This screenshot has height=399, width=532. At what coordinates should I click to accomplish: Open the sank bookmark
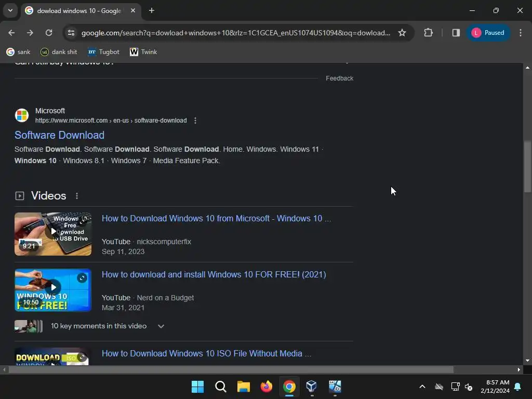point(18,52)
